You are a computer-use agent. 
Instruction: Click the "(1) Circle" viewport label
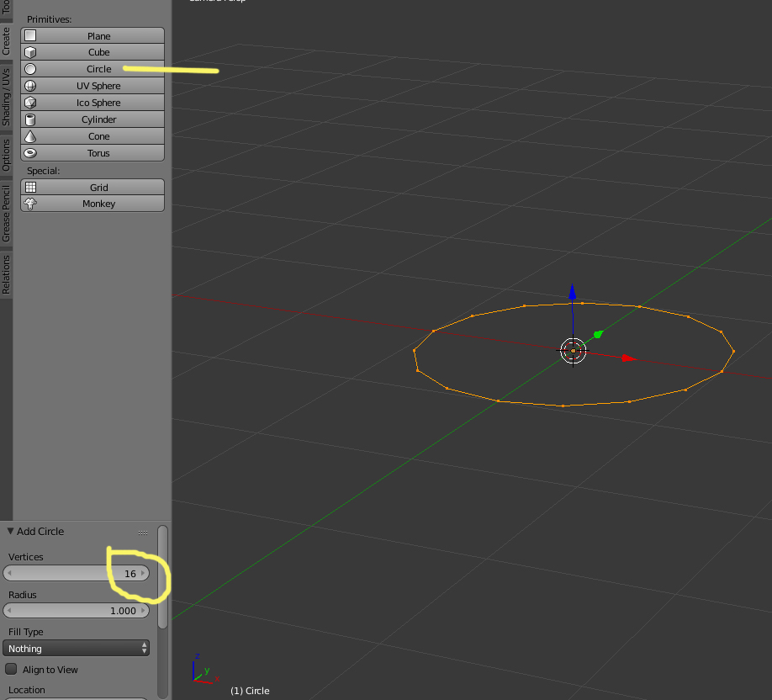(250, 691)
